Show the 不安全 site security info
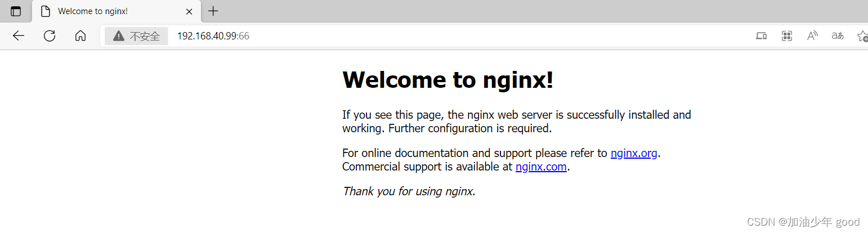Screen dimensions: 868x233 (136, 36)
